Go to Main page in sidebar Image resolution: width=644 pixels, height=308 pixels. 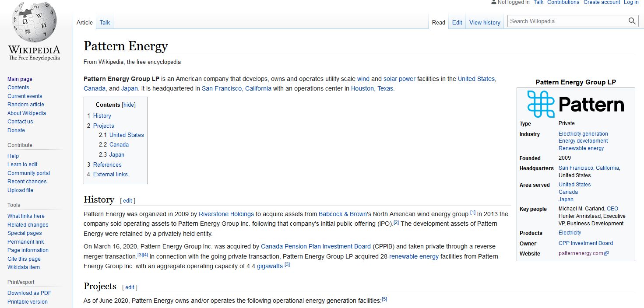(x=20, y=79)
